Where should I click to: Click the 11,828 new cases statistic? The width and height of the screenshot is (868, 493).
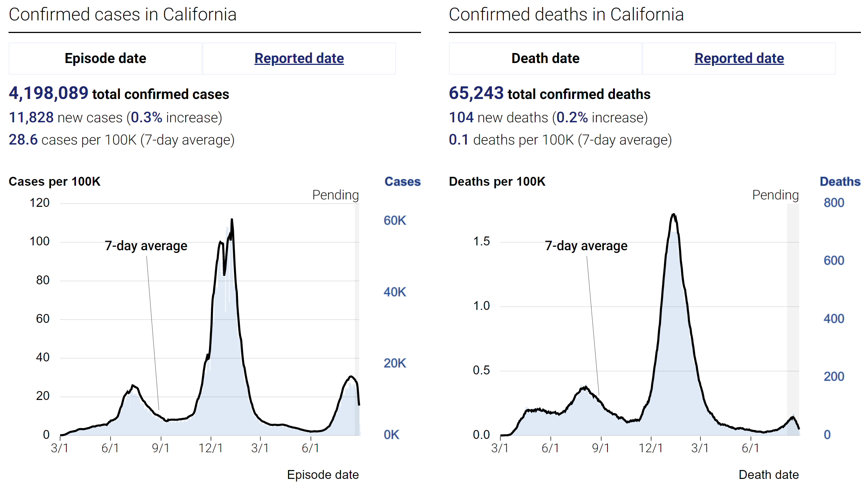pos(32,118)
